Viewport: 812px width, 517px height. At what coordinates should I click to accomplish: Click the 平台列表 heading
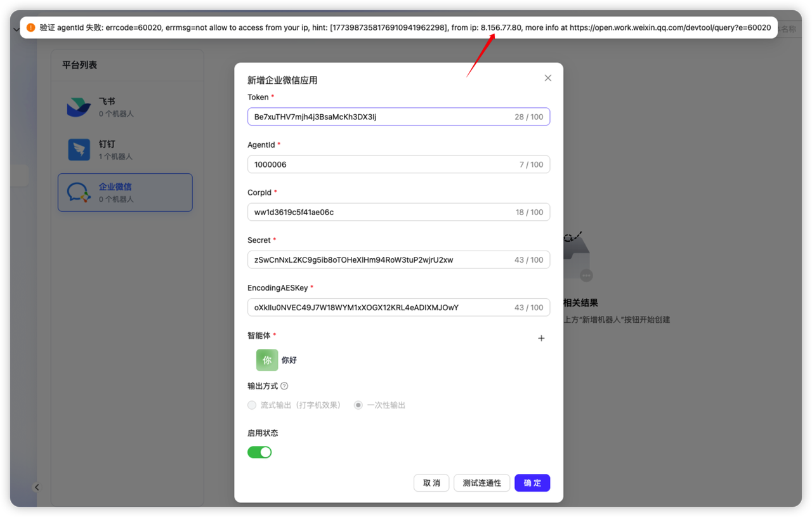pos(79,65)
